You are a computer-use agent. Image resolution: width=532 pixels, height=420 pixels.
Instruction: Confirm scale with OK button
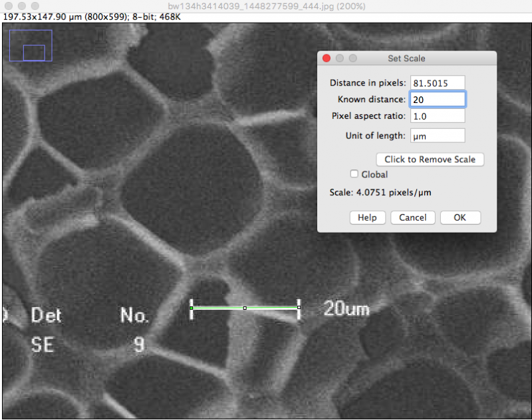[460, 217]
